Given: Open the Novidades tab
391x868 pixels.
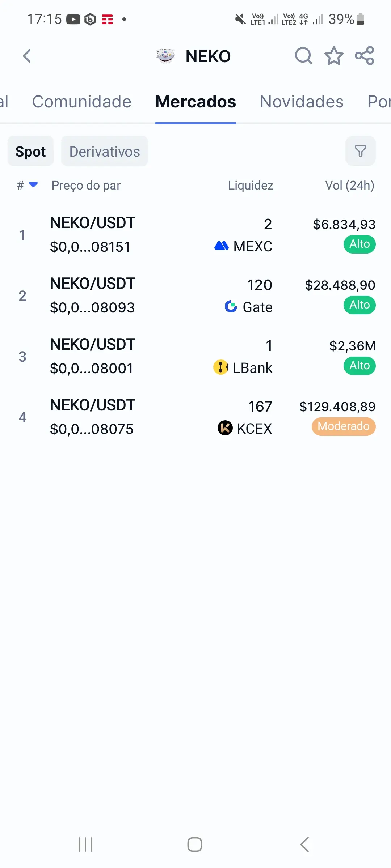Looking at the screenshot, I should click(302, 102).
